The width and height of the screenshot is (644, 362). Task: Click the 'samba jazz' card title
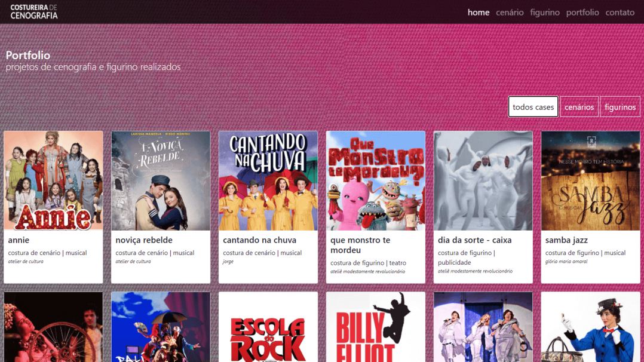pos(566,240)
